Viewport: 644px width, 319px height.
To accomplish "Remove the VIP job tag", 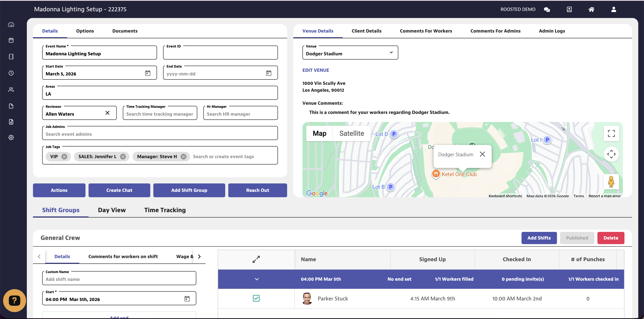I will coord(65,157).
